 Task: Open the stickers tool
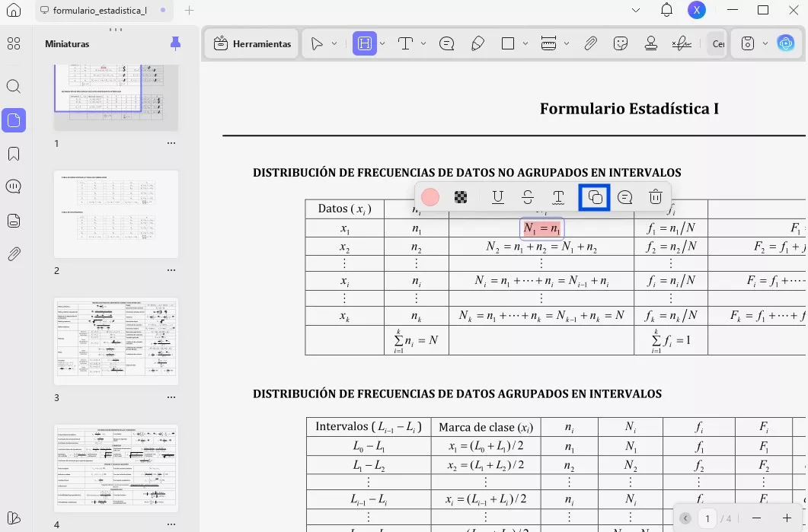coord(621,44)
